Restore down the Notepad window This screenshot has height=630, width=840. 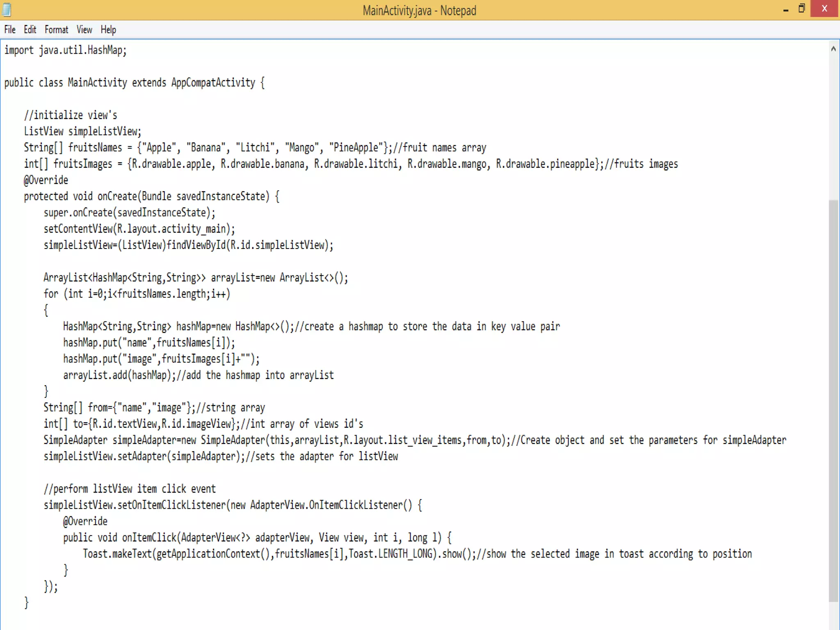point(802,9)
